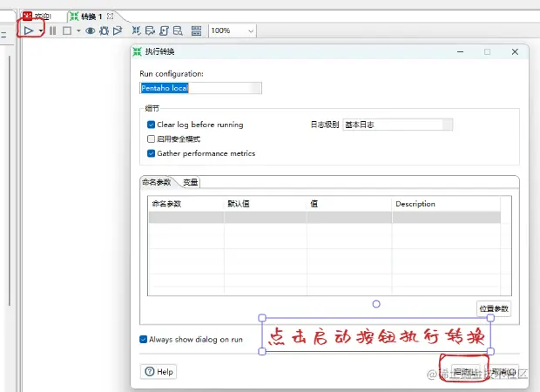This screenshot has width=540, height=392.
Task: Click the Preview transformation eye icon
Action: (x=91, y=30)
